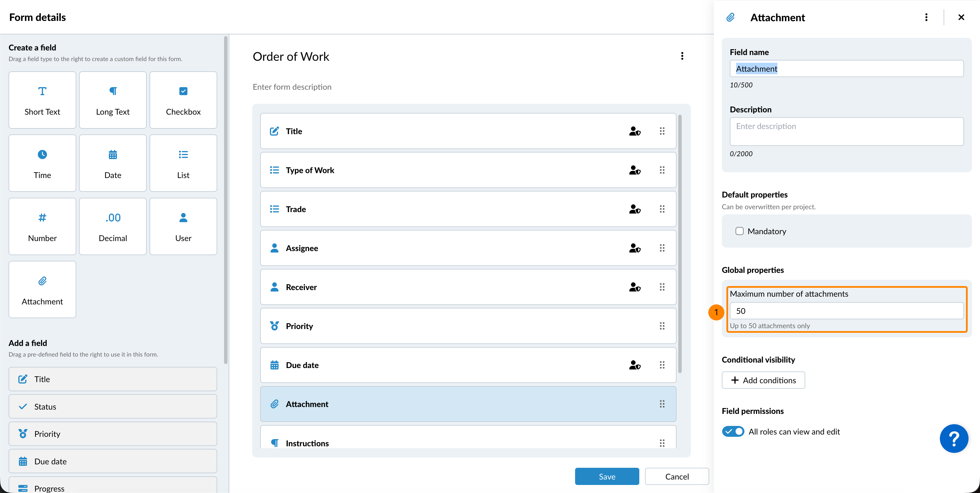Select the User field type tile

(x=183, y=226)
